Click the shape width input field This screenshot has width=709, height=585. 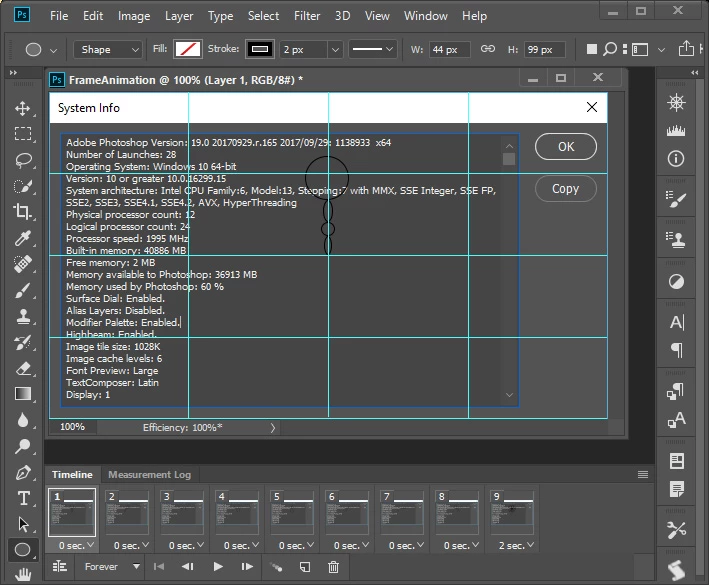(449, 49)
